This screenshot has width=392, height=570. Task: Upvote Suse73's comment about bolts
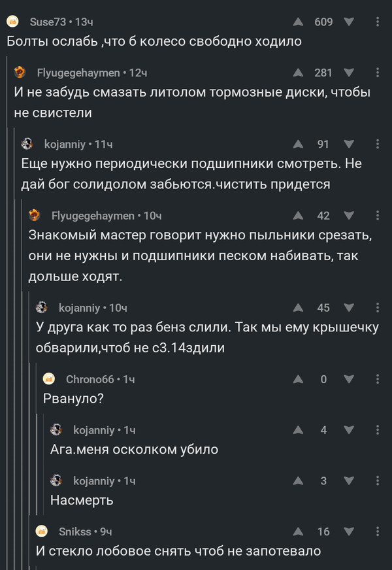(299, 22)
